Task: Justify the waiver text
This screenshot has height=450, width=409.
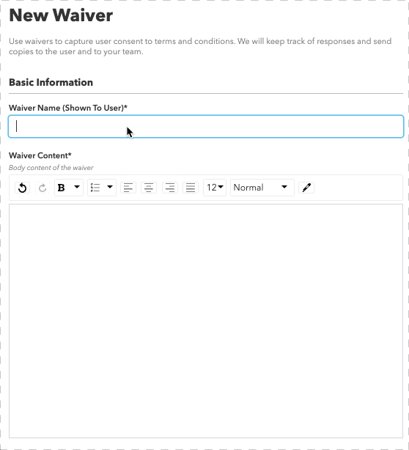Action: 190,188
